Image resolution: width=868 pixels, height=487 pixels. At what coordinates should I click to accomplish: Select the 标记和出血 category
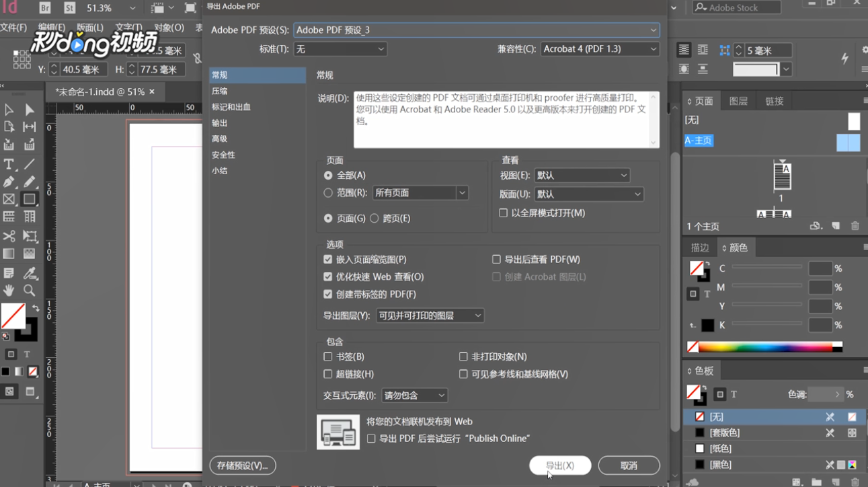[x=258, y=107]
